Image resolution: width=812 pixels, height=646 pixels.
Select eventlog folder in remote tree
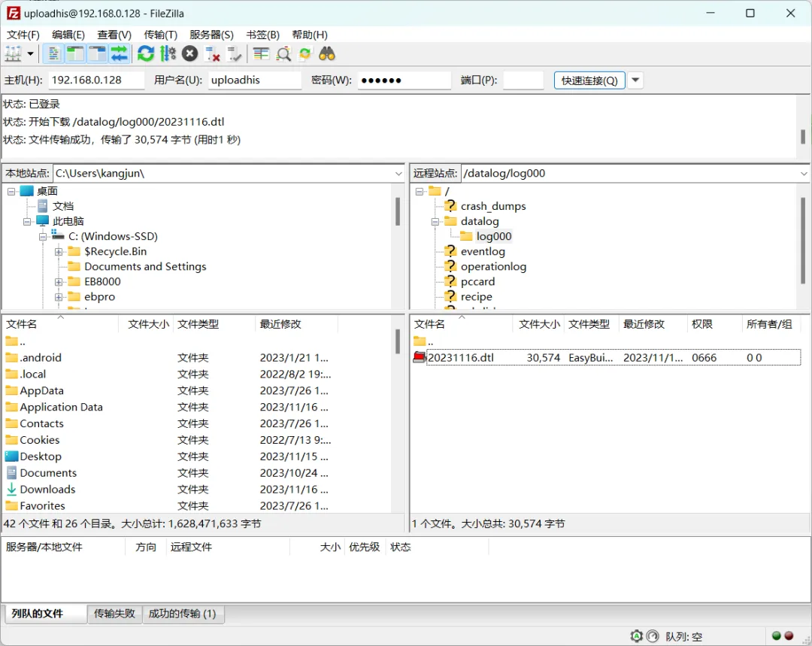483,251
